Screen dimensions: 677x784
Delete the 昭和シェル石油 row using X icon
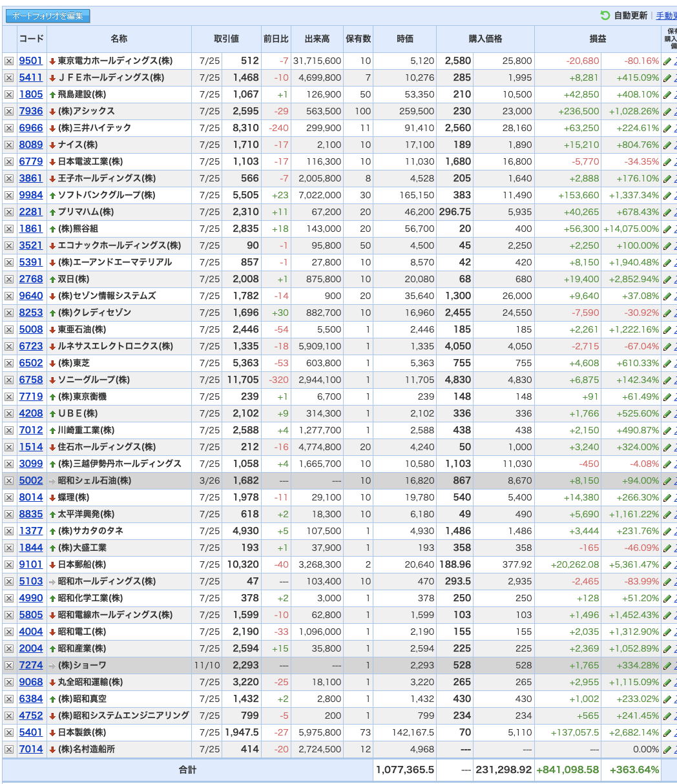tap(9, 480)
